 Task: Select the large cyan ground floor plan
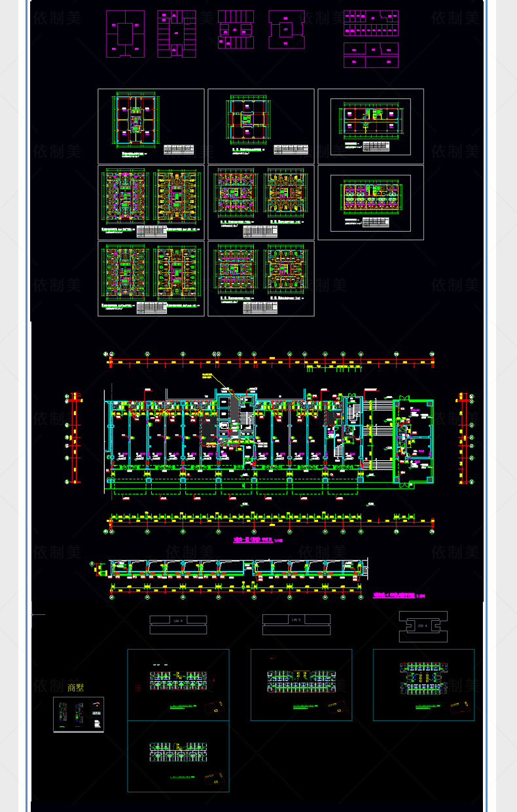coord(269,440)
